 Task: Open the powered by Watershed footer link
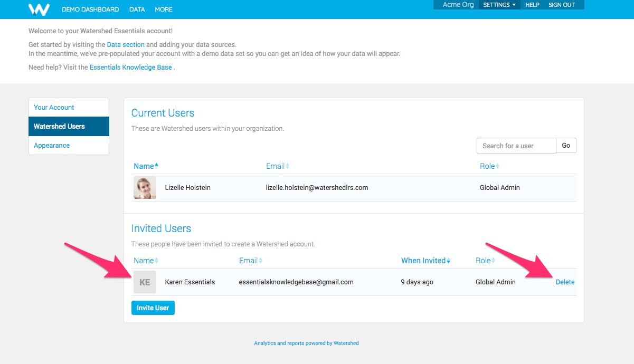[306, 343]
